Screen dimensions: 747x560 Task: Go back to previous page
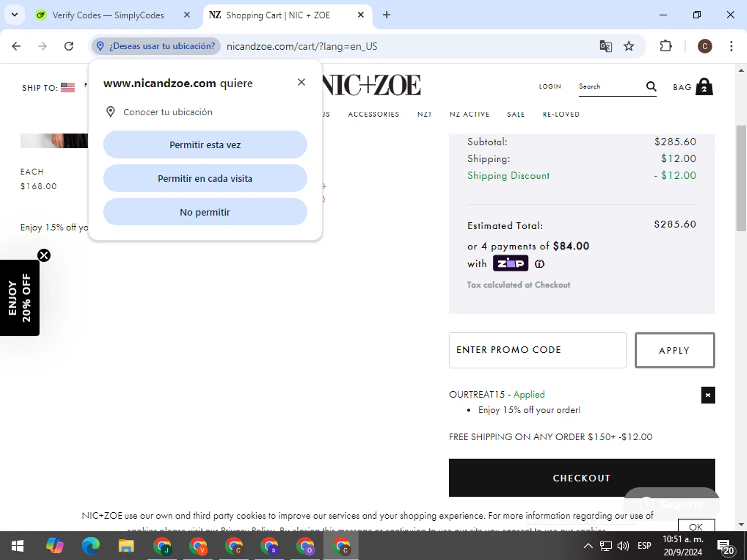16,46
